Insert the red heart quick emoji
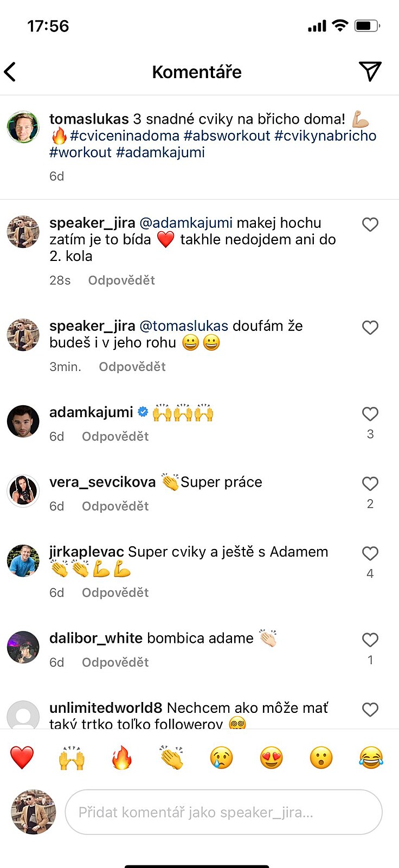This screenshot has width=399, height=868. [x=22, y=757]
